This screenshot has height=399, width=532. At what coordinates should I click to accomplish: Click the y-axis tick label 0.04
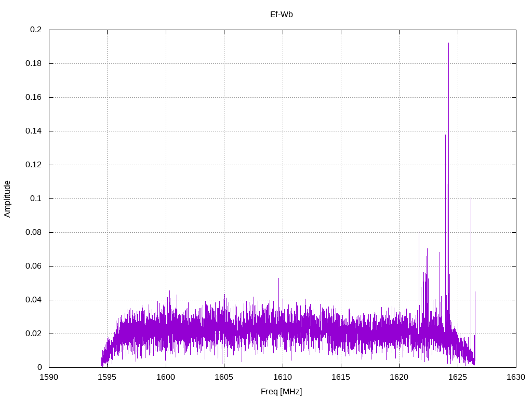[34, 300]
